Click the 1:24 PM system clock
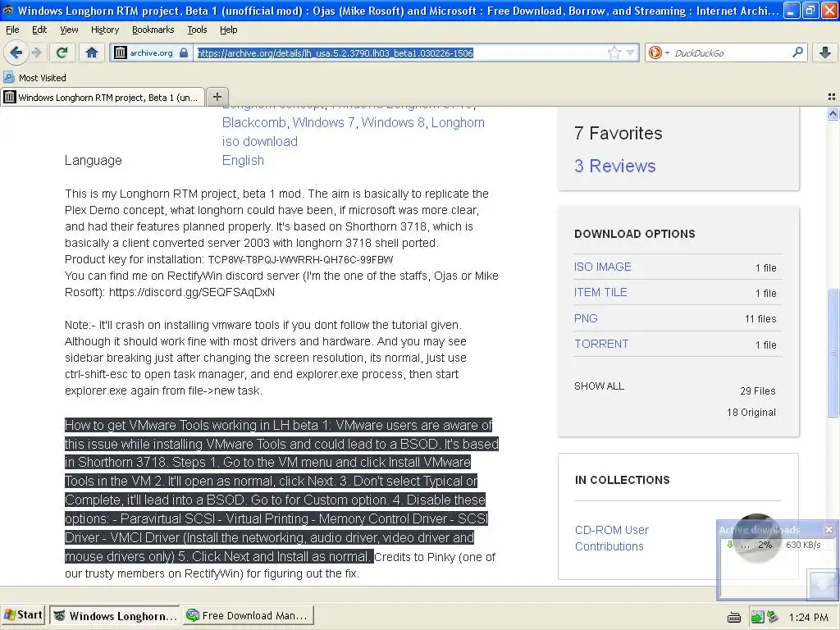Screen dimensions: 840x630 808,617
